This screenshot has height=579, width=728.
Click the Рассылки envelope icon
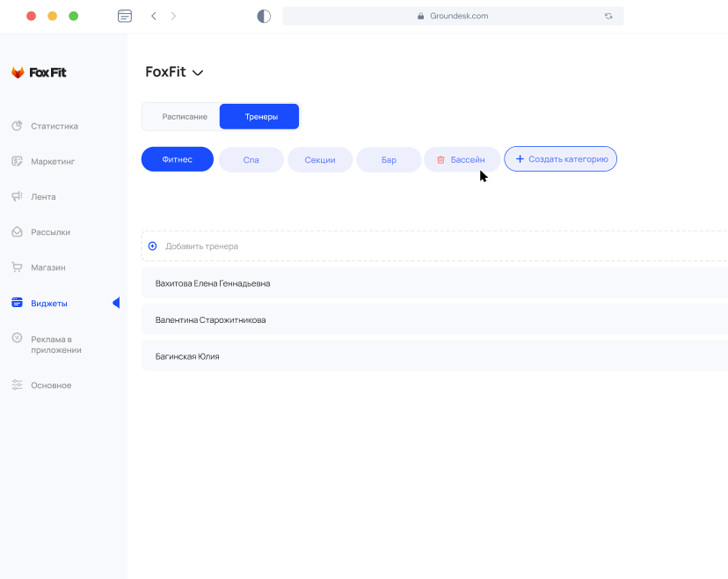pyautogui.click(x=18, y=232)
